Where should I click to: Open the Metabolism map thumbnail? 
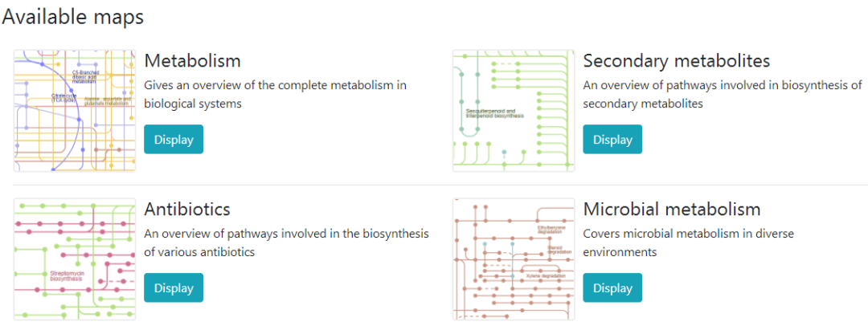(x=75, y=110)
